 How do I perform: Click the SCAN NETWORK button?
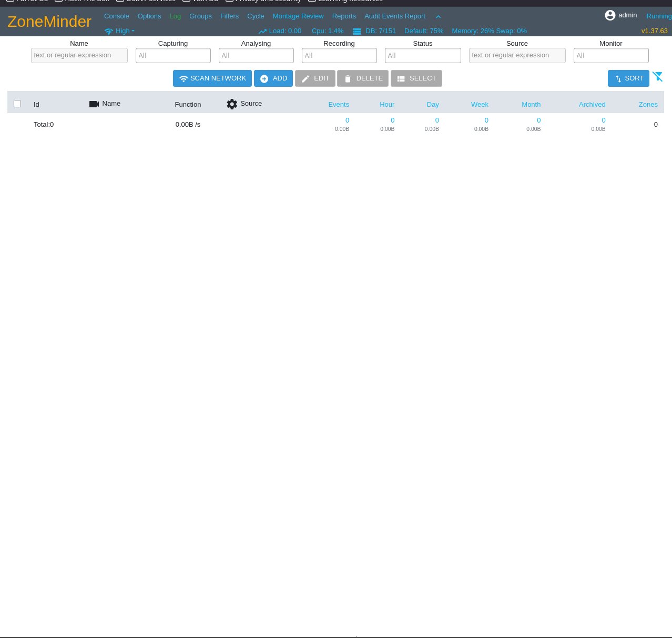212,78
